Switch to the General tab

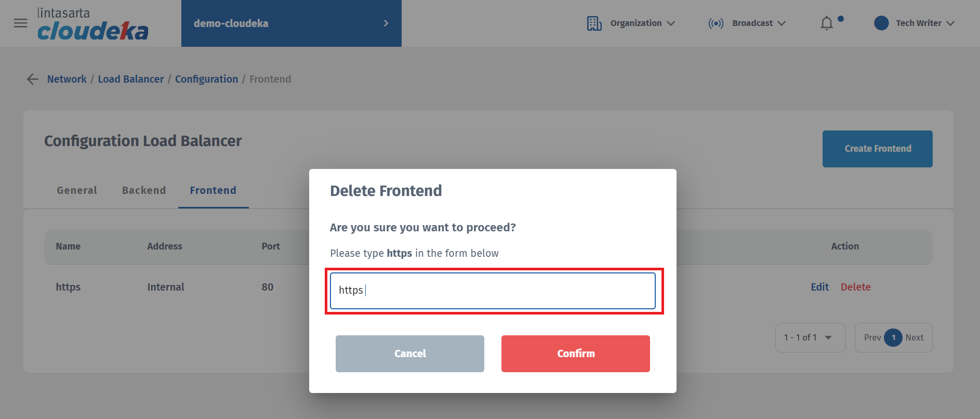(77, 190)
